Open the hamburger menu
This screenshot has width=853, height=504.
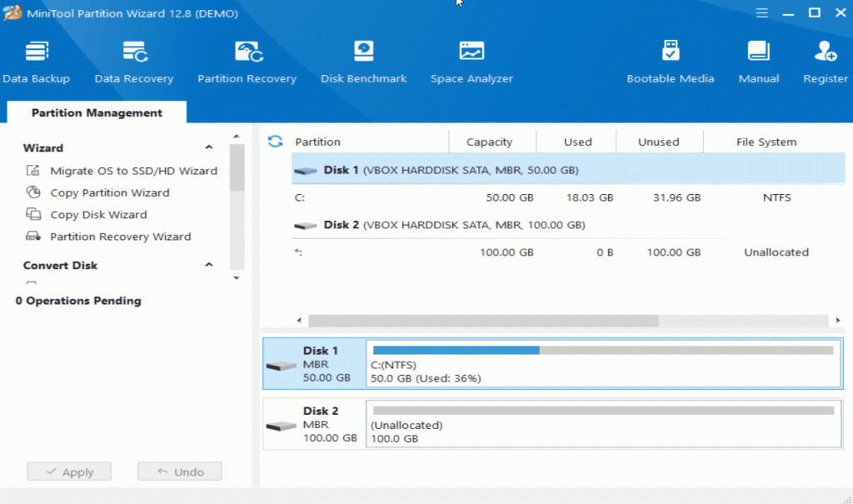pyautogui.click(x=764, y=13)
